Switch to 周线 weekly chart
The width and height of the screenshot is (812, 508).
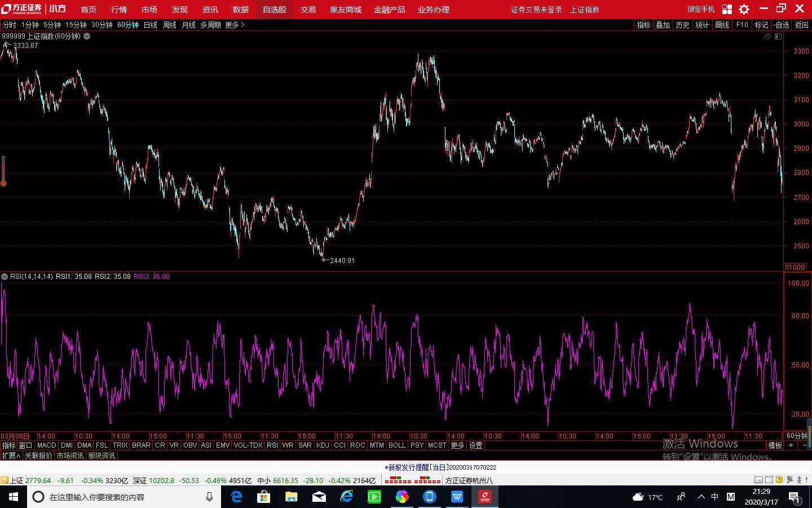[170, 25]
